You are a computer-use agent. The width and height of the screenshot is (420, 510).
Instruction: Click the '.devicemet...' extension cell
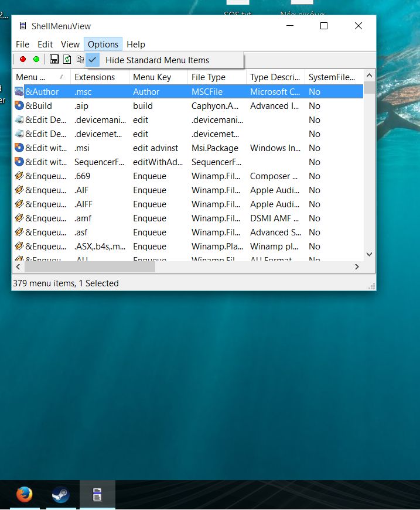[x=98, y=134]
